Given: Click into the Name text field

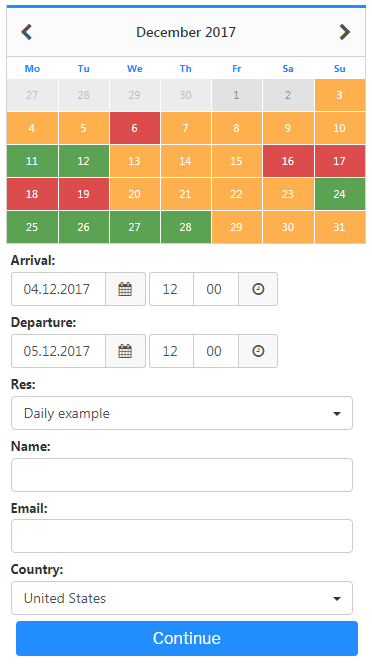Looking at the screenshot, I should coord(182,475).
